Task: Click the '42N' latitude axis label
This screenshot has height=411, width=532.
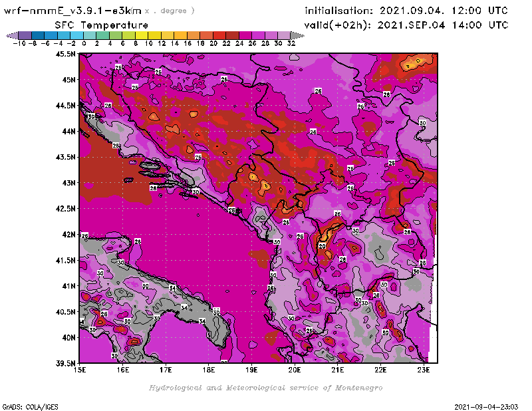Action: [x=68, y=235]
